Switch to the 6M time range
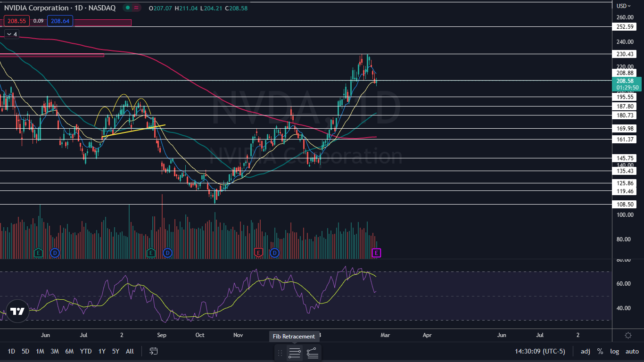The image size is (644, 362). point(69,351)
